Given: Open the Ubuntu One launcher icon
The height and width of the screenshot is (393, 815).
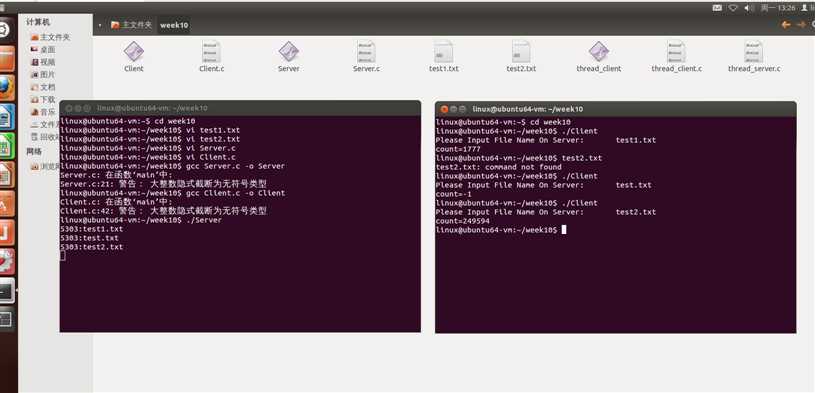Looking at the screenshot, I should 6,233.
